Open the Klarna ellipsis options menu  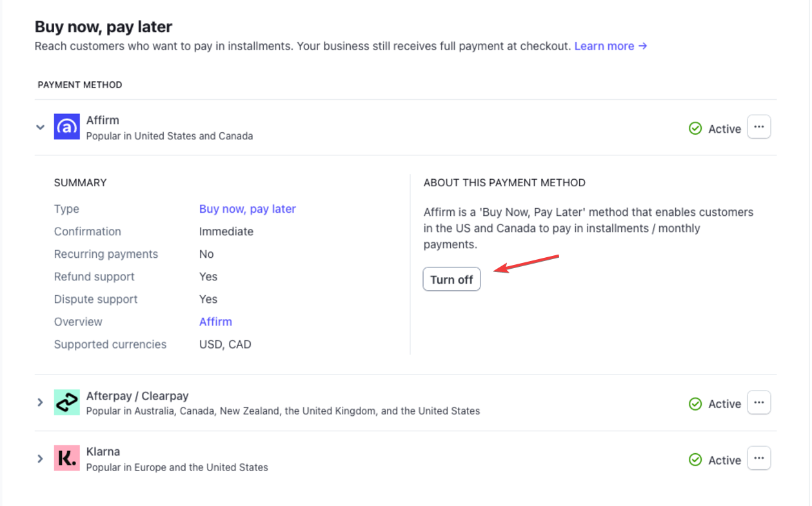click(x=759, y=458)
